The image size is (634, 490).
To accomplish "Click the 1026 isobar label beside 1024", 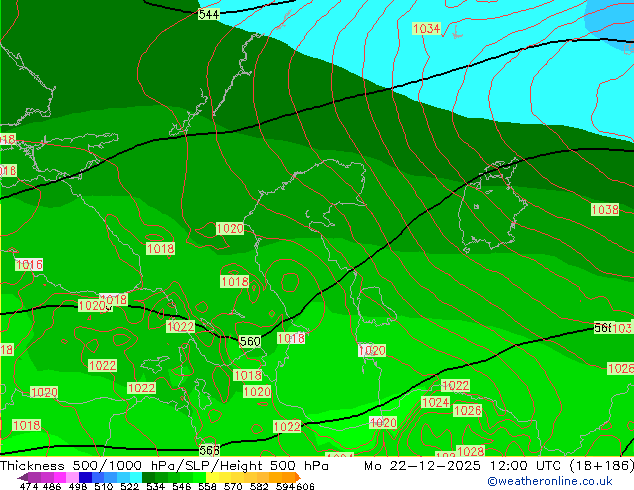I will 467,411.
